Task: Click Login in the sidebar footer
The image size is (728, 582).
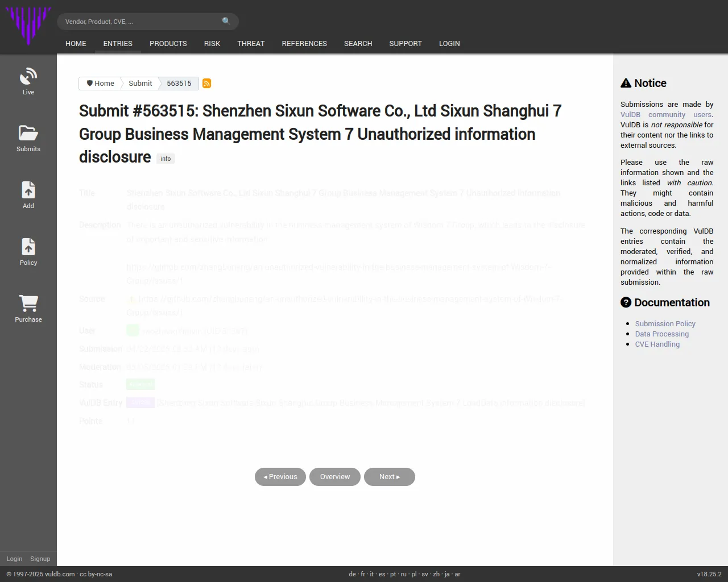Action: (14, 559)
